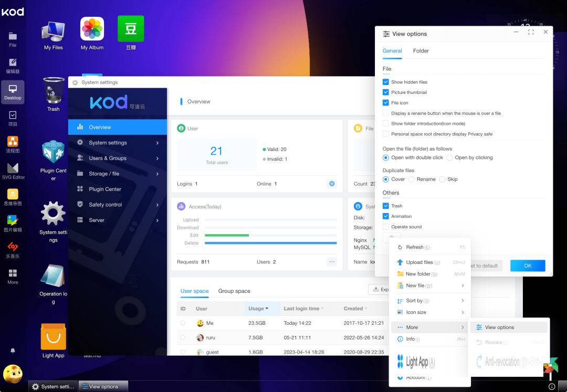The image size is (567, 392).
Task: Open the 豆瓣 desktop icon
Action: pyautogui.click(x=131, y=33)
